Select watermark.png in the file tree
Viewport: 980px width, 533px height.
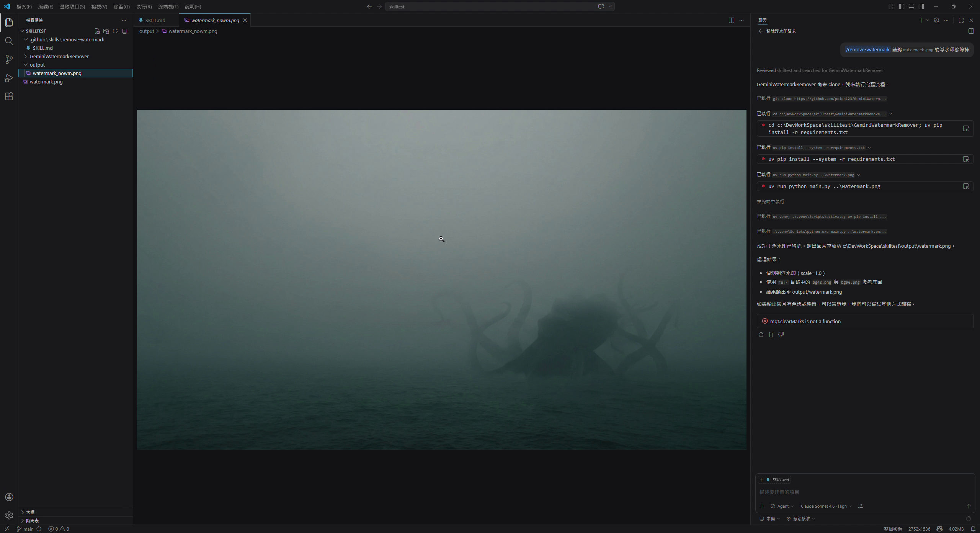[46, 82]
